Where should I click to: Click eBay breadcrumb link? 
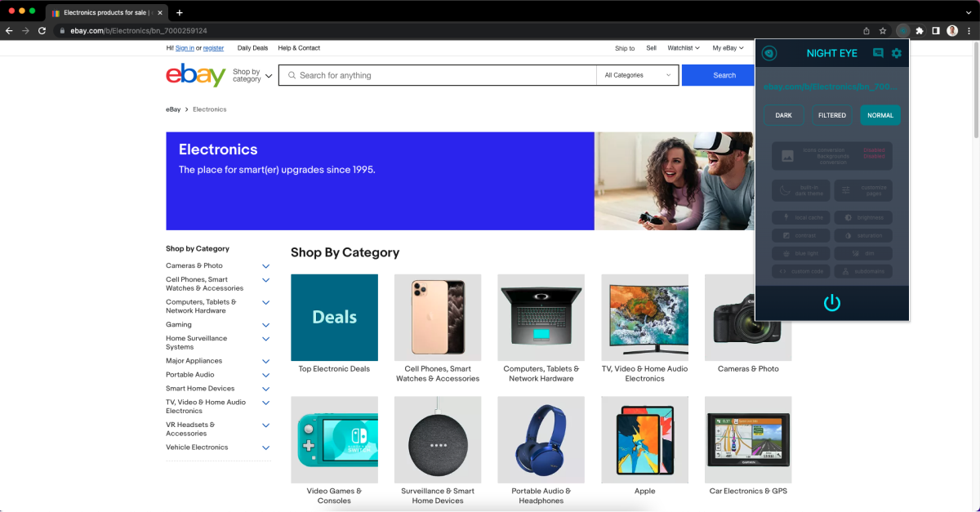(x=173, y=109)
